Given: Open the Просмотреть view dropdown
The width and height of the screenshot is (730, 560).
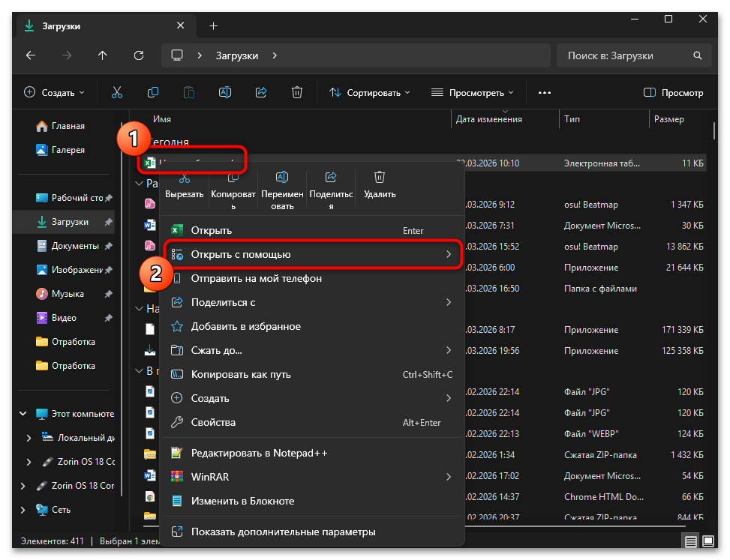Looking at the screenshot, I should pos(472,92).
